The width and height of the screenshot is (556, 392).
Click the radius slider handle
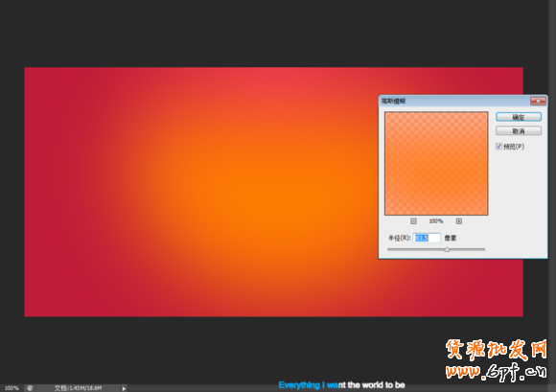[x=447, y=249]
